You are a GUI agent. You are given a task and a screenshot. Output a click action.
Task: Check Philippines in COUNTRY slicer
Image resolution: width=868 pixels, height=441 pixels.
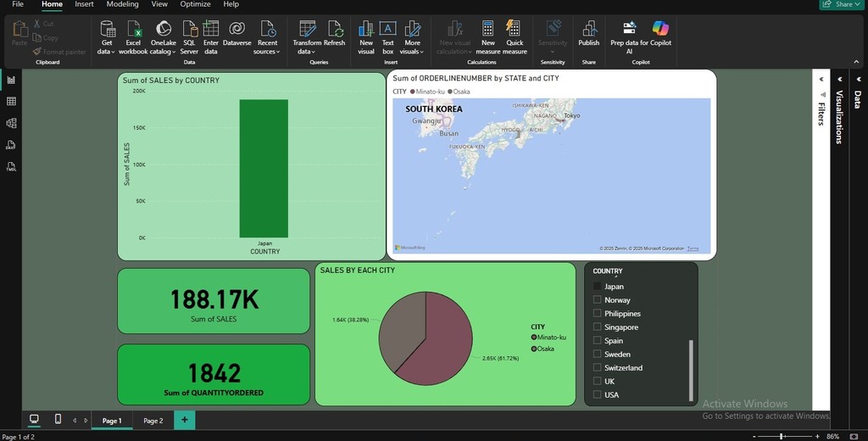[x=598, y=313]
